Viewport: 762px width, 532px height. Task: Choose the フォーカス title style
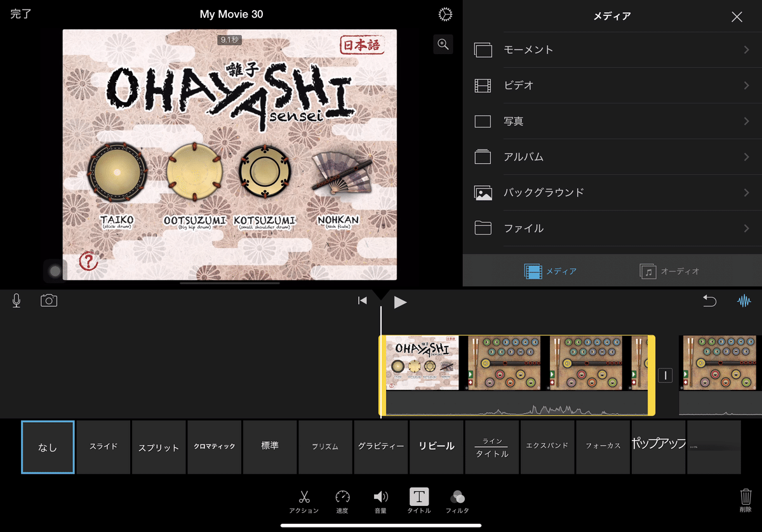click(x=603, y=447)
